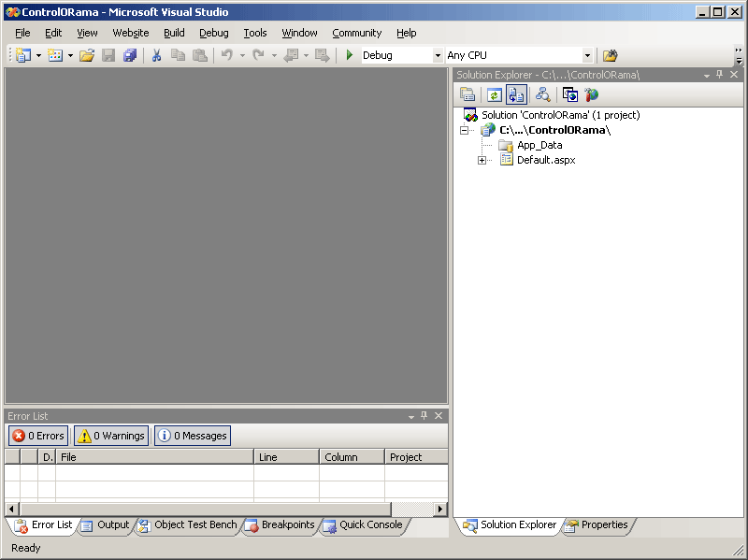Image resolution: width=748 pixels, height=560 pixels.
Task: Open the Any CPU platform dropdown
Action: 587,56
